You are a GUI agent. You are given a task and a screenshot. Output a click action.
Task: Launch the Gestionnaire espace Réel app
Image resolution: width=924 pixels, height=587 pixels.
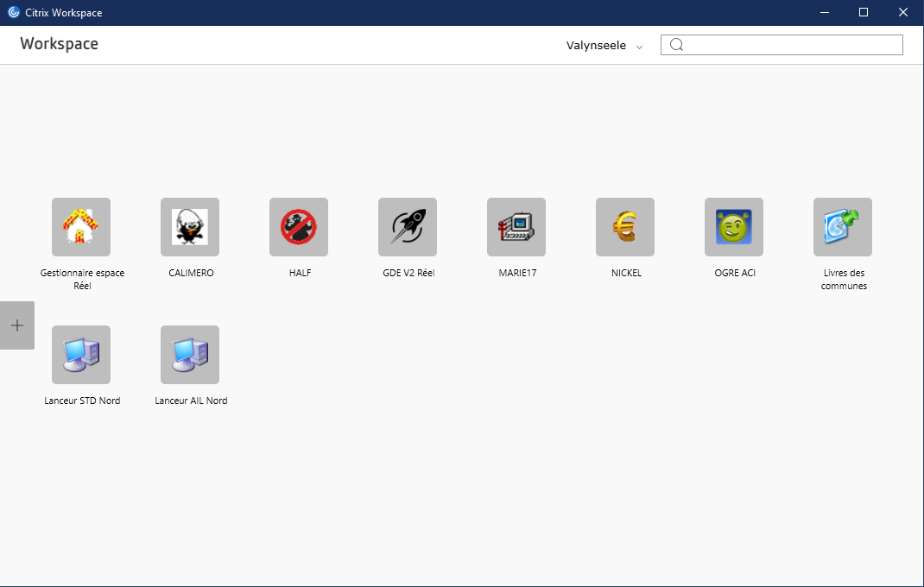pos(81,227)
